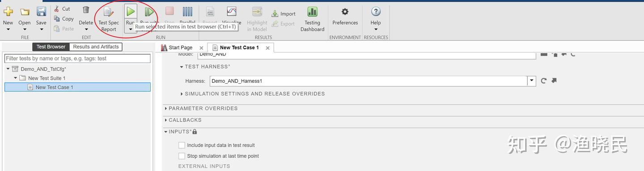Viewport: 644px width, 171px height.
Task: Open the Preferences gear icon
Action: click(345, 12)
